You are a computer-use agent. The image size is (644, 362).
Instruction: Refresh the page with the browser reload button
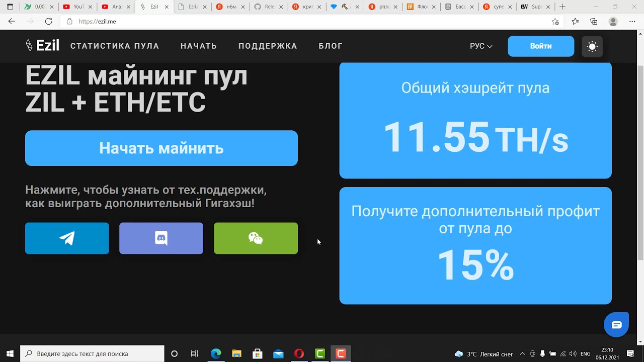[x=48, y=22]
